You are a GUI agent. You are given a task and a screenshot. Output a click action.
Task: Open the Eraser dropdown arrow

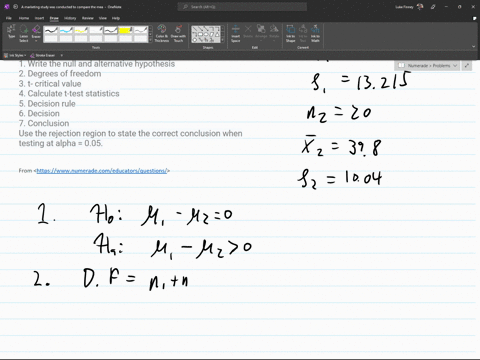(36, 41)
